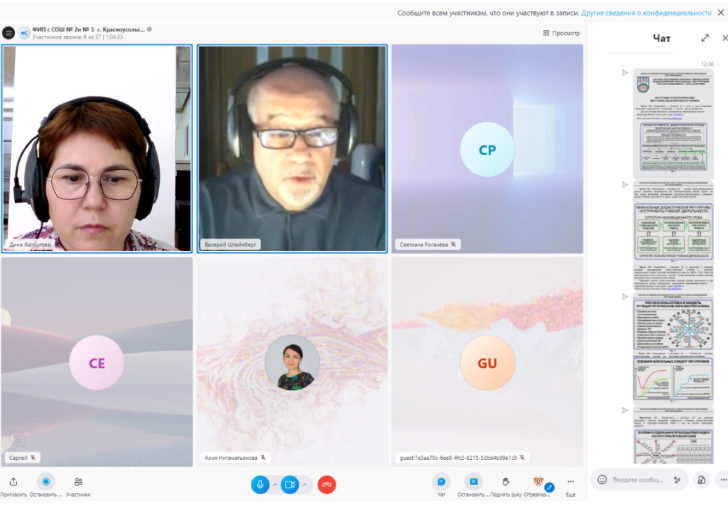Open the Ещё more options menu
Image resolution: width=728 pixels, height=532 pixels.
point(570,482)
